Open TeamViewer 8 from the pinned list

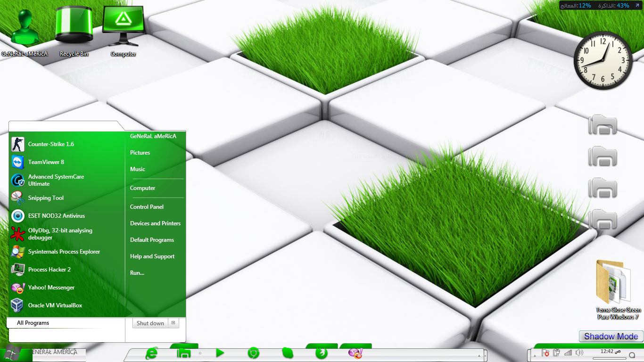pos(46,162)
